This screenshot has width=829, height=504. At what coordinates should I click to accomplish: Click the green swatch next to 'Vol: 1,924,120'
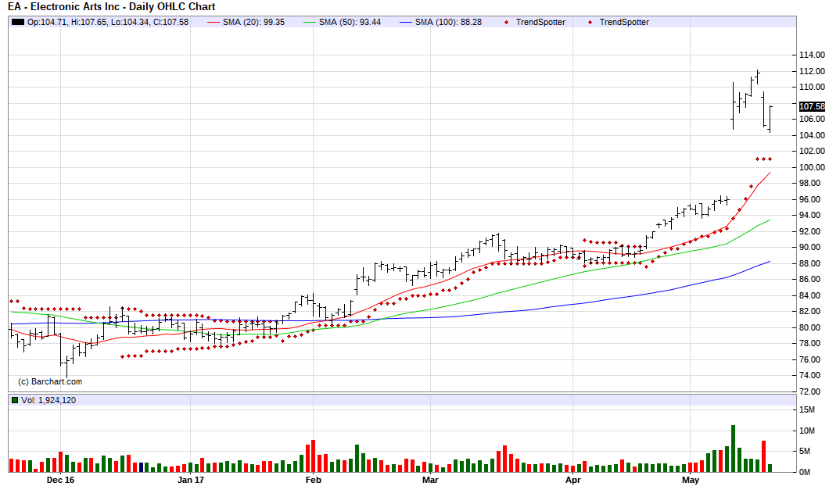(x=15, y=400)
